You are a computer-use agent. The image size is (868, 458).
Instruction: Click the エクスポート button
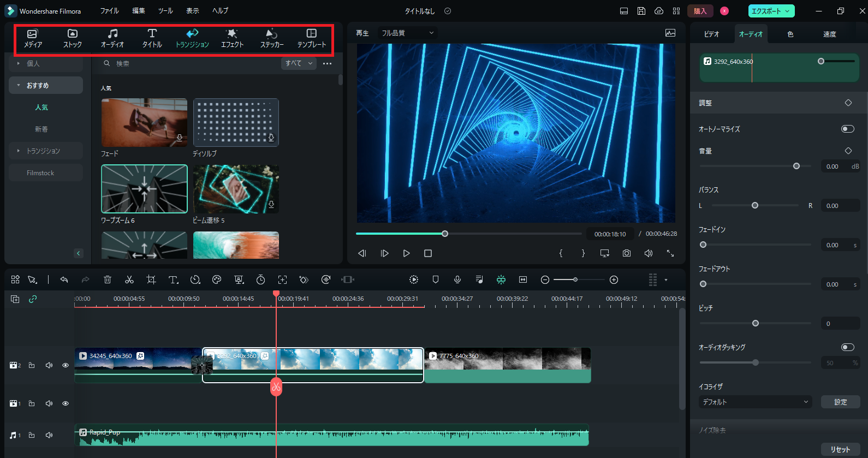pos(771,11)
